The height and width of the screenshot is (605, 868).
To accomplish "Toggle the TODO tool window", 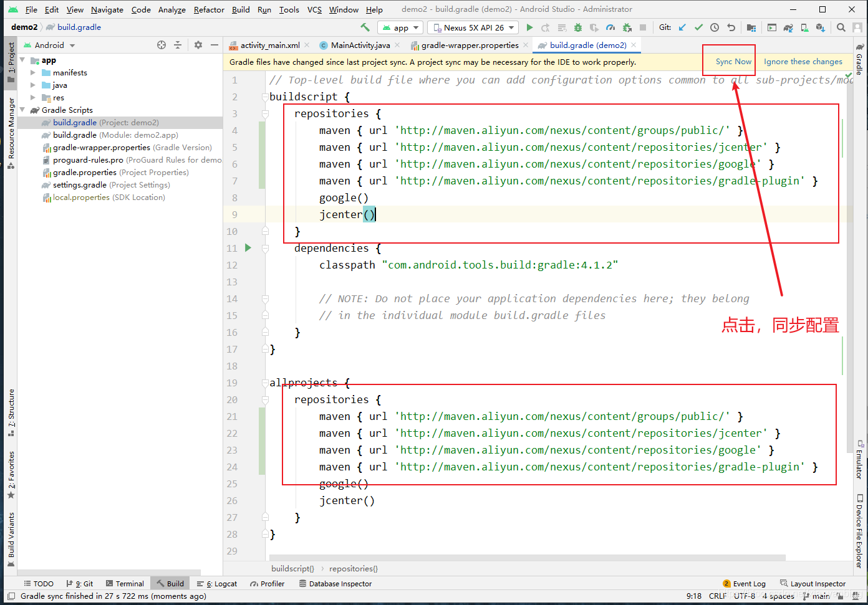I will point(39,584).
